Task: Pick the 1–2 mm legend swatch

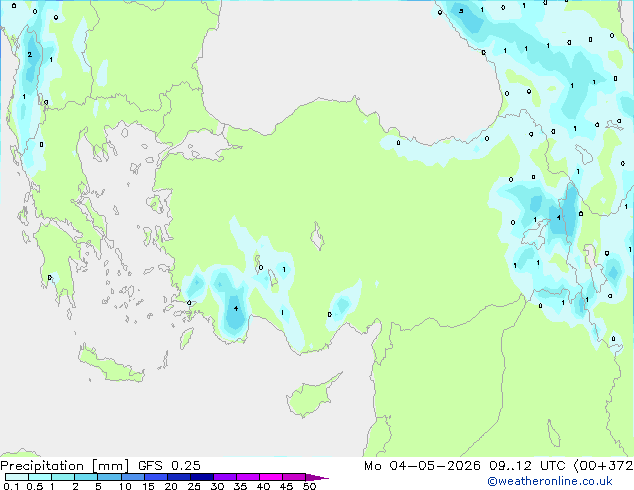Action: (63, 477)
